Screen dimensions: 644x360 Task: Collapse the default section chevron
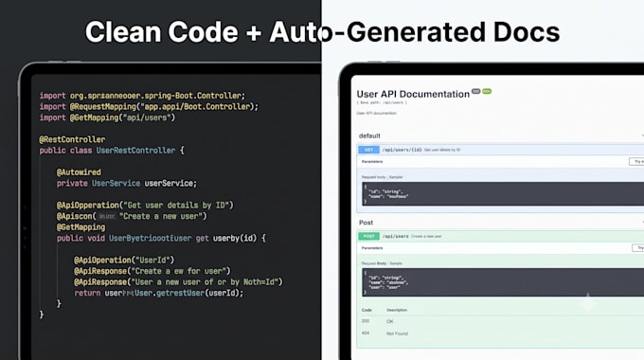click(642, 135)
